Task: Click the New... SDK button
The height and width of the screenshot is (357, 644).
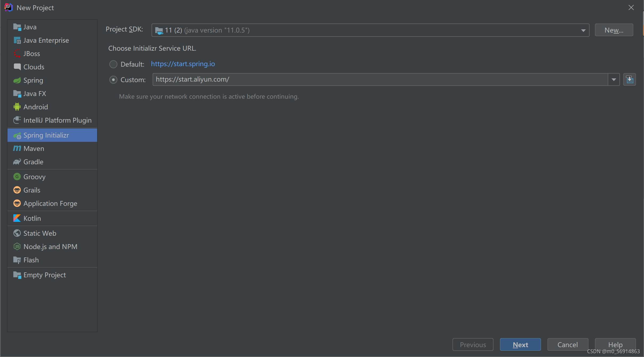Action: pyautogui.click(x=614, y=30)
